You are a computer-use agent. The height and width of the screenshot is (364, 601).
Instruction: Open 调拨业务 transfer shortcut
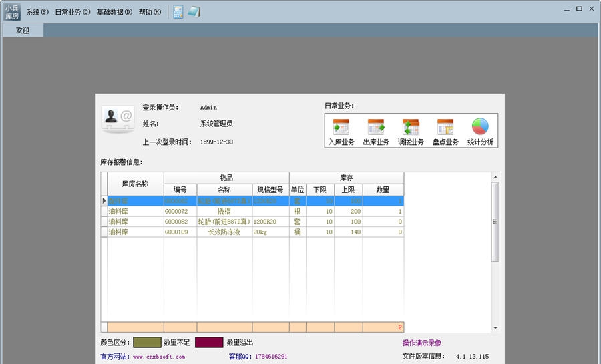click(x=411, y=132)
